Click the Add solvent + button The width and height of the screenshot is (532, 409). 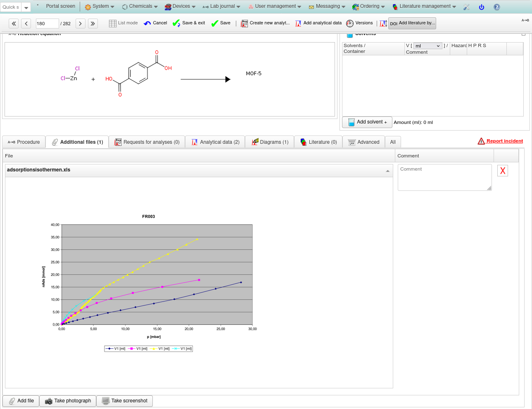pos(367,122)
